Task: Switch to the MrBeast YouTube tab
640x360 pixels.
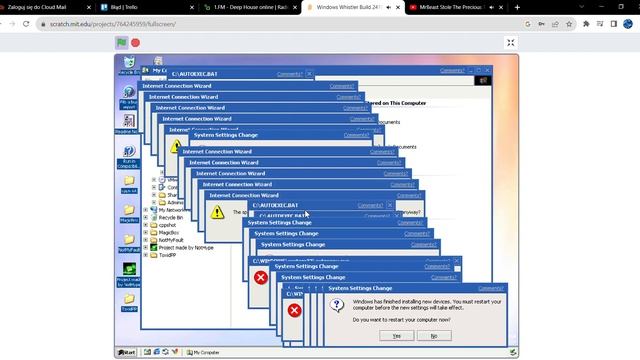Action: 456,7
